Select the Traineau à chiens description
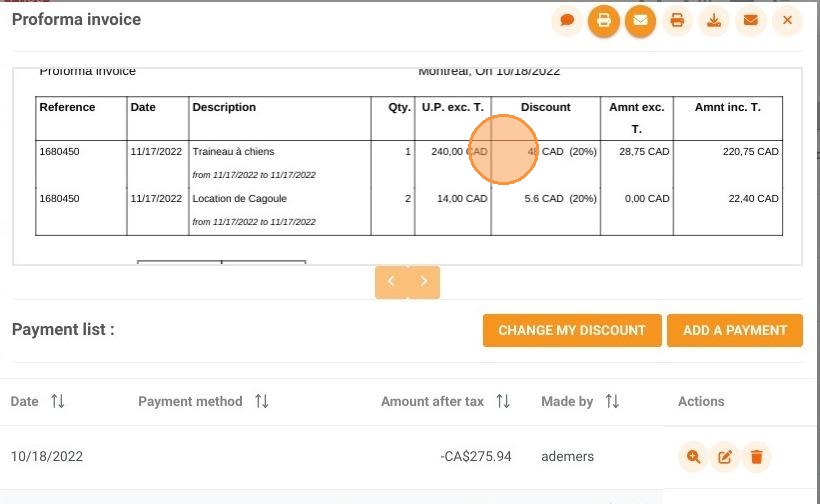This screenshot has width=820, height=504. pyautogui.click(x=233, y=152)
